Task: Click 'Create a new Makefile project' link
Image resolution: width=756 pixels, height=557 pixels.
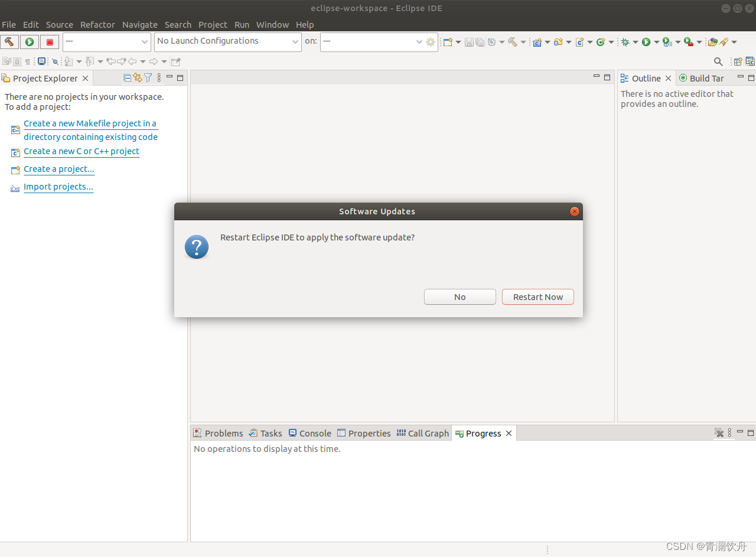Action: [x=90, y=130]
